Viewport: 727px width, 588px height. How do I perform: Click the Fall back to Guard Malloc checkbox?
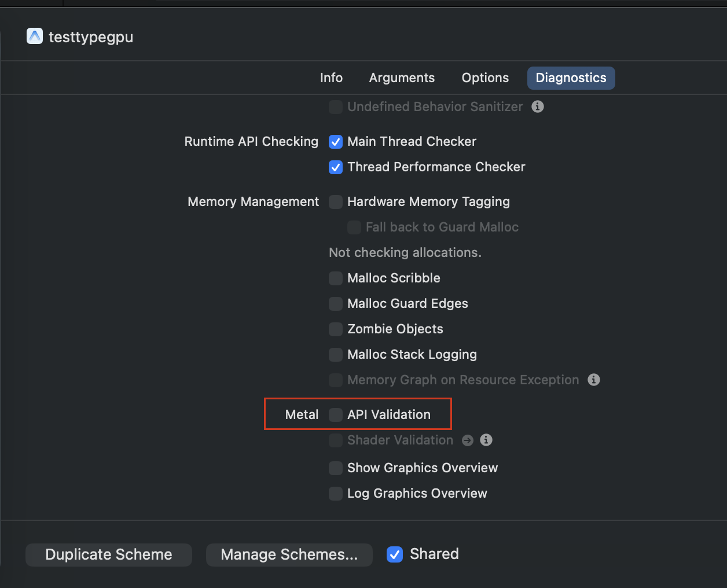354,227
